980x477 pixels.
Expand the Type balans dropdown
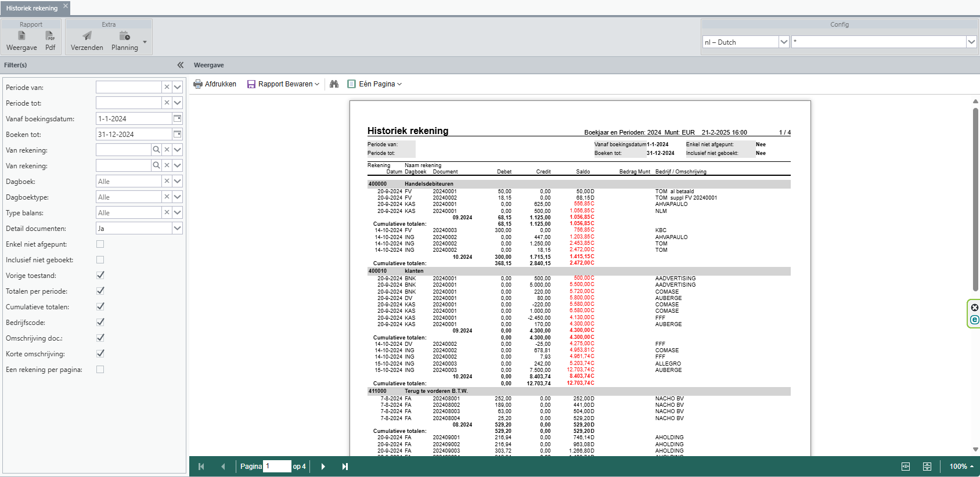(178, 212)
